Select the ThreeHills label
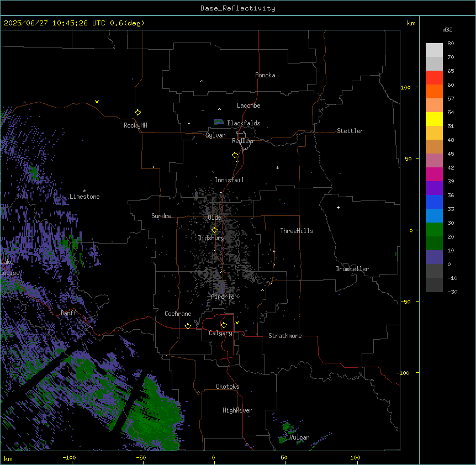Image resolution: width=476 pixels, height=465 pixels. click(x=297, y=231)
